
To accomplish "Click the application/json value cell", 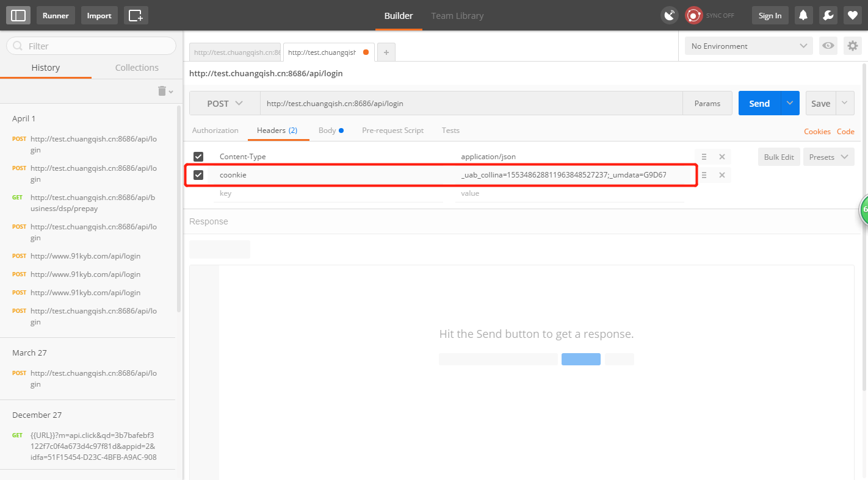I will (x=569, y=157).
